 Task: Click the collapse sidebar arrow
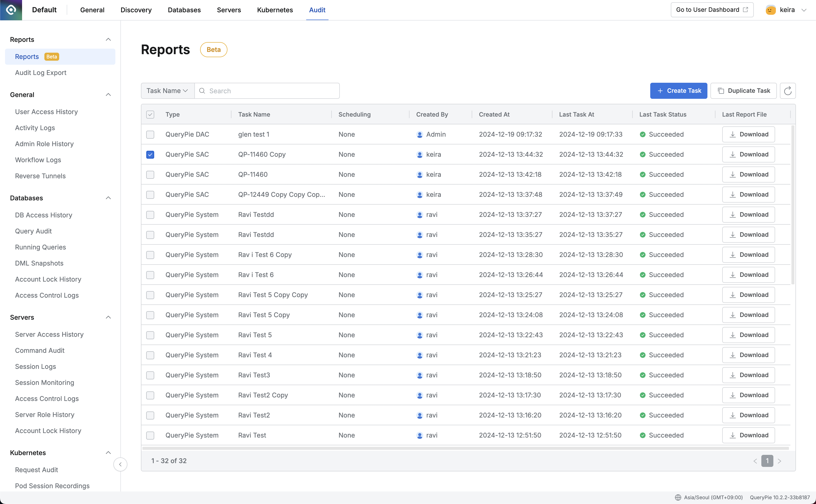point(120,464)
